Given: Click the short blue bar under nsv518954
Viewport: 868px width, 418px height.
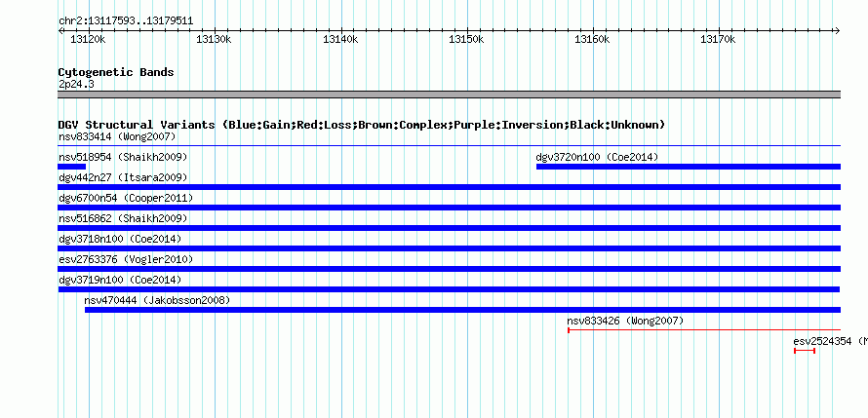Looking at the screenshot, I should (72, 167).
